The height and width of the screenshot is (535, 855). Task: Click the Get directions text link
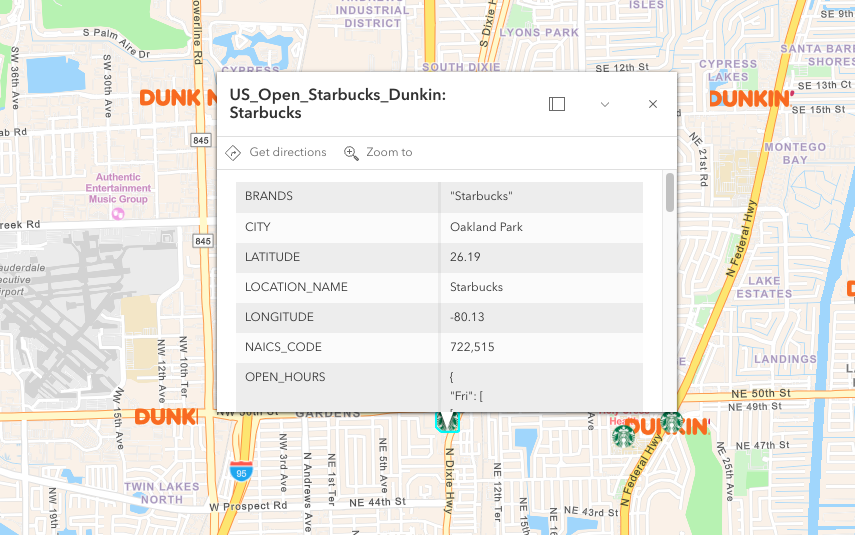point(288,153)
